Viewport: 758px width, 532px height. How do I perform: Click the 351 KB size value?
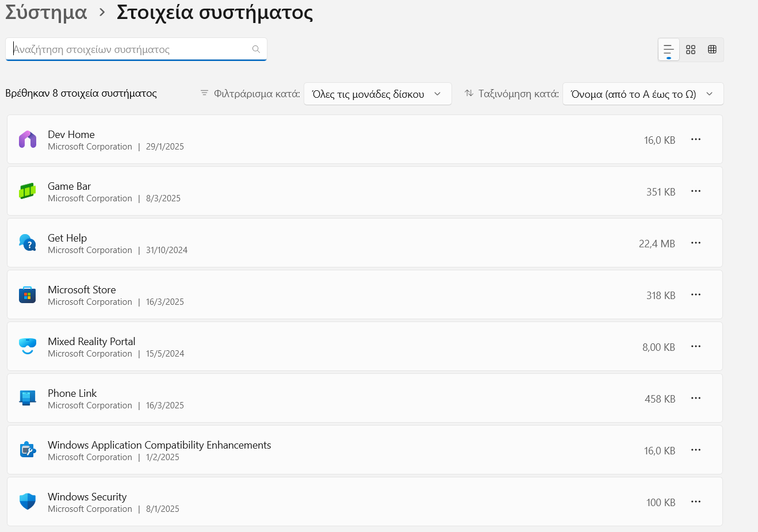click(661, 192)
